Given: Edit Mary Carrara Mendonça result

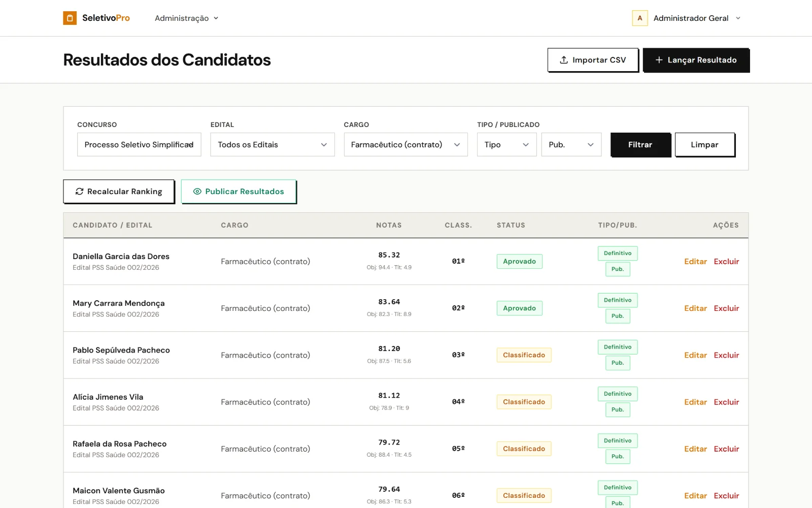Looking at the screenshot, I should pos(695,308).
